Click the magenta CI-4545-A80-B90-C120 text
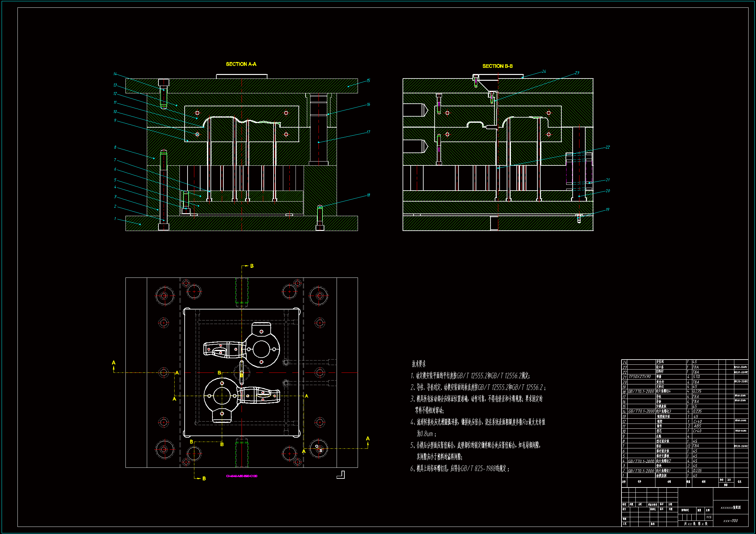This screenshot has height=534, width=756. click(x=242, y=476)
